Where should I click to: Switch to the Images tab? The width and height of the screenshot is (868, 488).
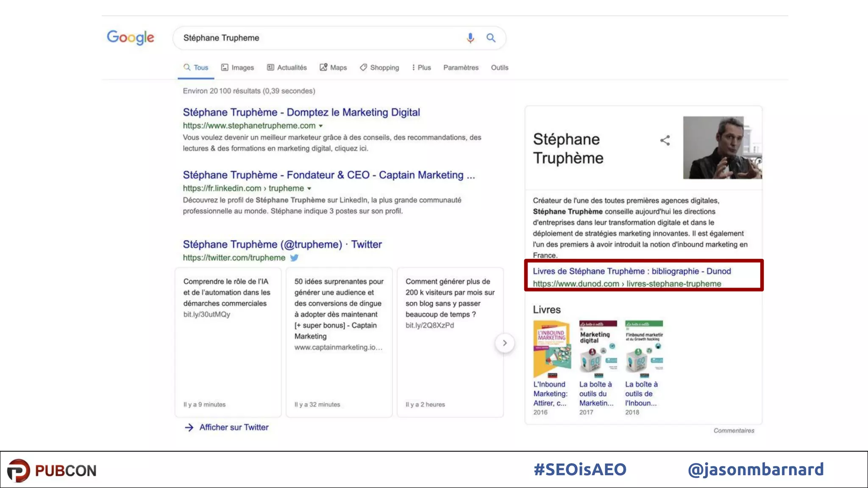237,67
